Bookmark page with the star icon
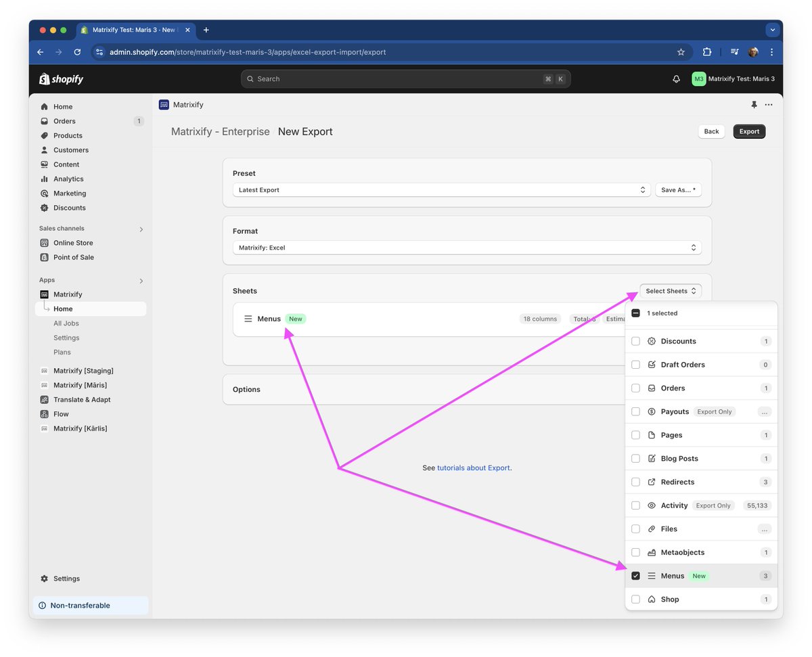812x657 pixels. (x=681, y=52)
